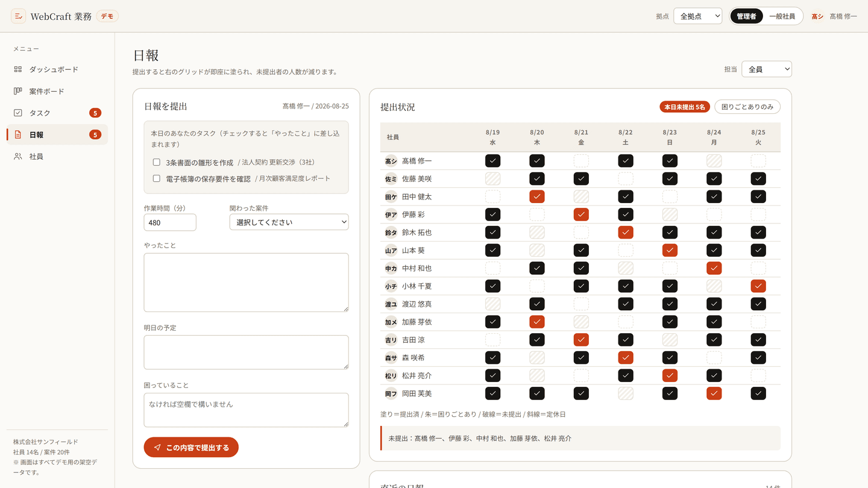The image size is (868, 488).
Task: Click 株式会社サンフィールド footer text
Action: (x=46, y=442)
